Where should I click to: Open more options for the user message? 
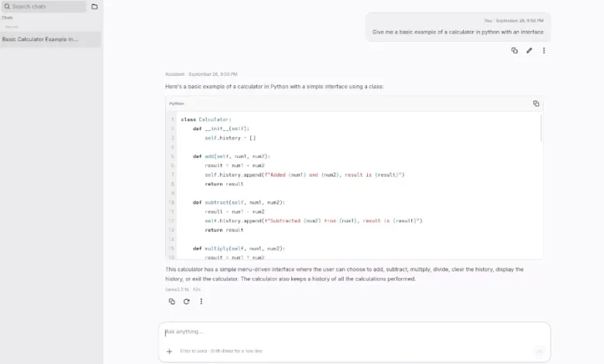coord(544,50)
